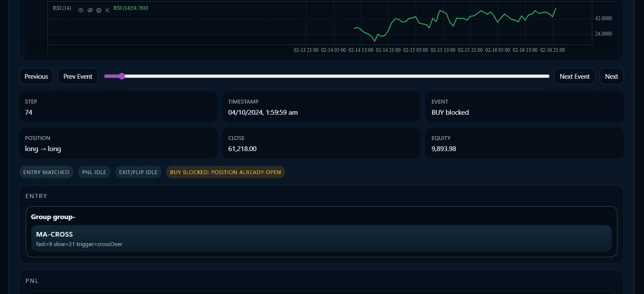Image resolution: width=644 pixels, height=294 pixels.
Task: Click the Previous button
Action: pos(36,76)
